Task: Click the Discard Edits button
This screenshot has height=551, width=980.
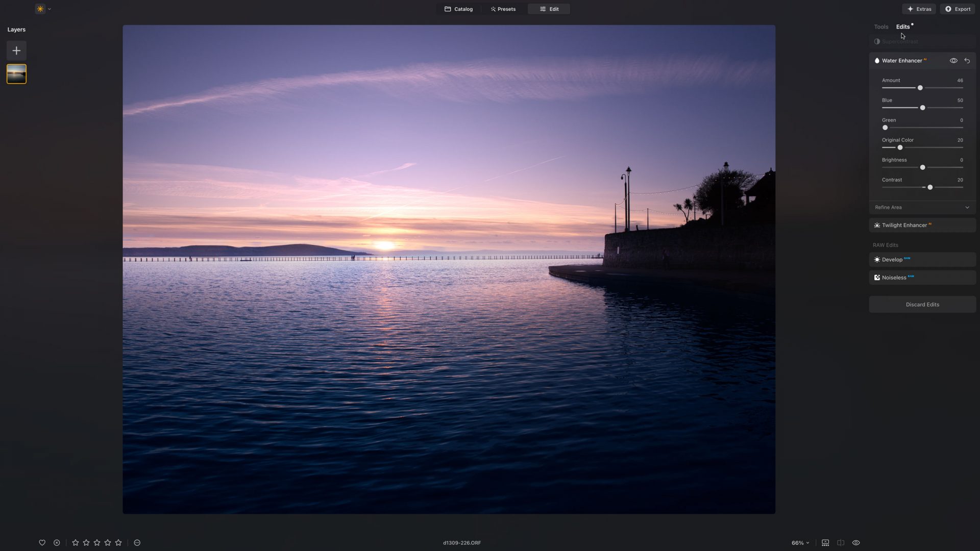Action: point(922,304)
